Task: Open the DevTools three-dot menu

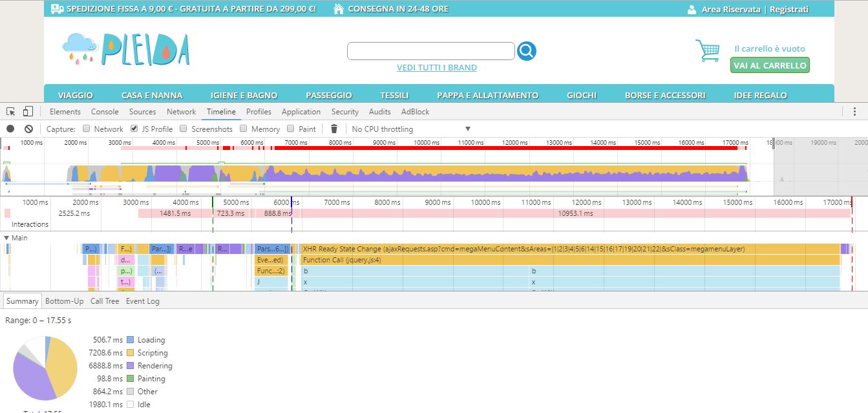Action: point(854,112)
